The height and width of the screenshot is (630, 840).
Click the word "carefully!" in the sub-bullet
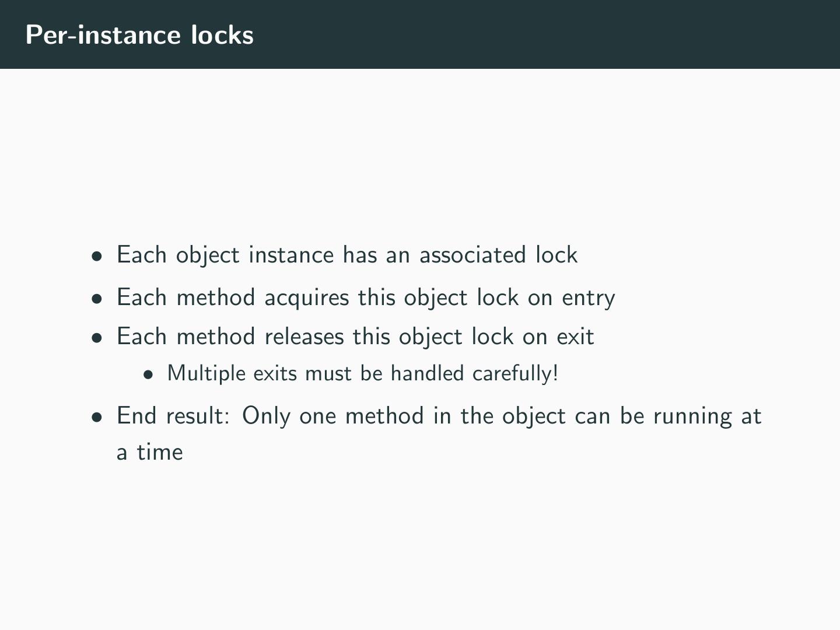[x=515, y=373]
